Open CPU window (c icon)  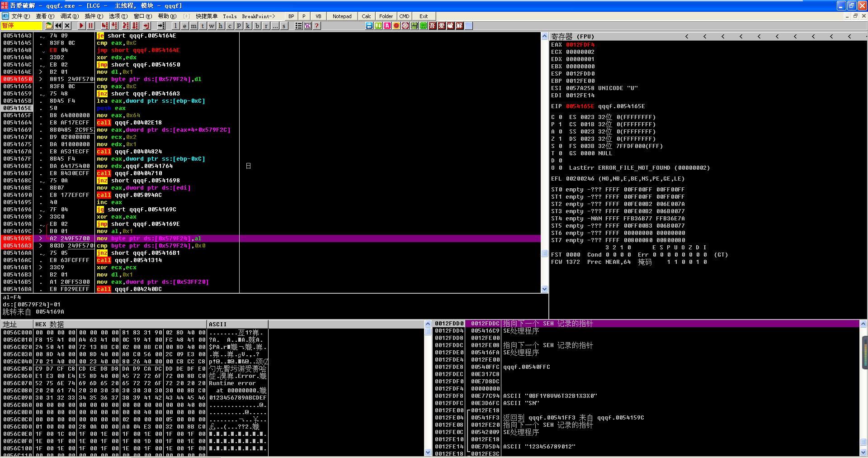[230, 26]
